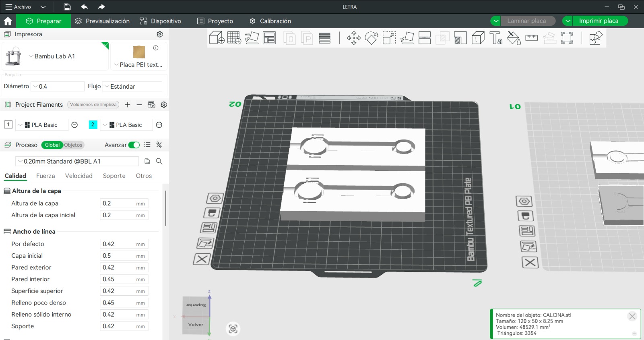Open the Dispositivo tab
This screenshot has width=644, height=340.
point(160,21)
